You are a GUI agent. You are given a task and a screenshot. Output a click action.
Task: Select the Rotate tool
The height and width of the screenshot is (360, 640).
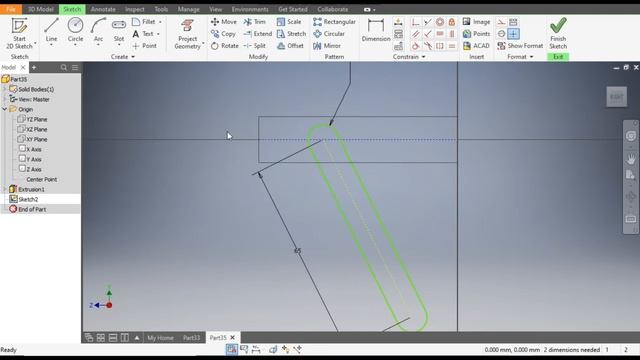[224, 46]
